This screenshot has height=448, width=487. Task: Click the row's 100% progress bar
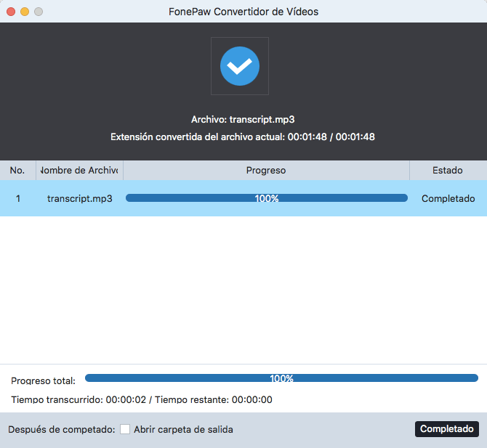click(x=267, y=198)
